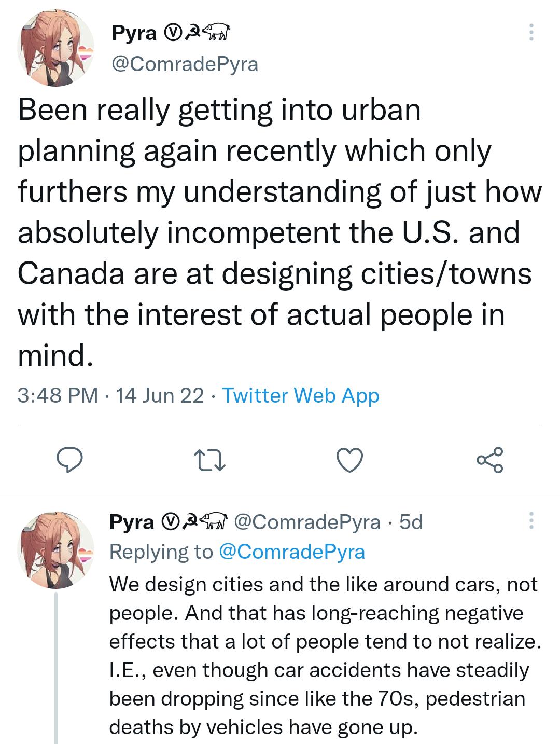This screenshot has height=744, width=560.
Task: Select the @ComradePyra handle under the name
Action: tap(184, 65)
